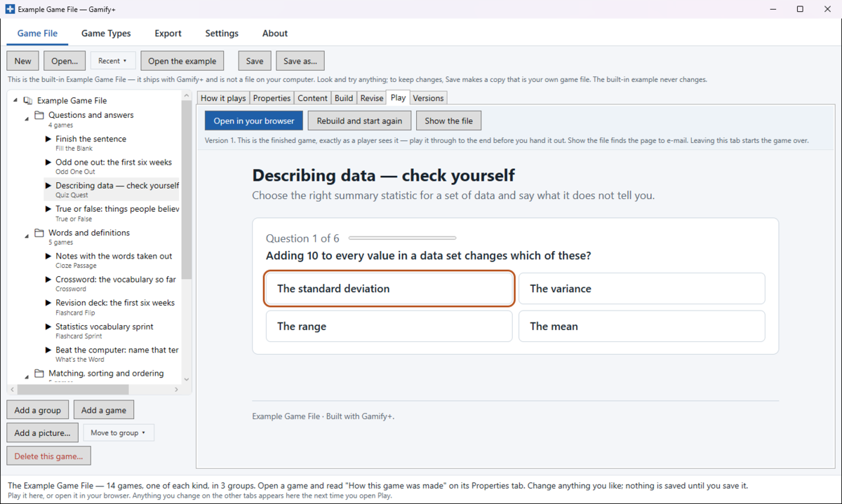The width and height of the screenshot is (842, 504).
Task: Click the folder icon of Questions and answers
Action: [40, 115]
